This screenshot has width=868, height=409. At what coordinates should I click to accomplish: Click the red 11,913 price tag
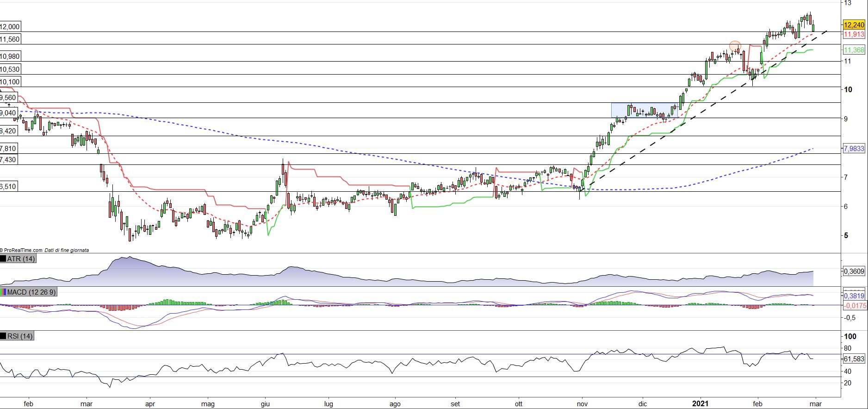point(854,35)
